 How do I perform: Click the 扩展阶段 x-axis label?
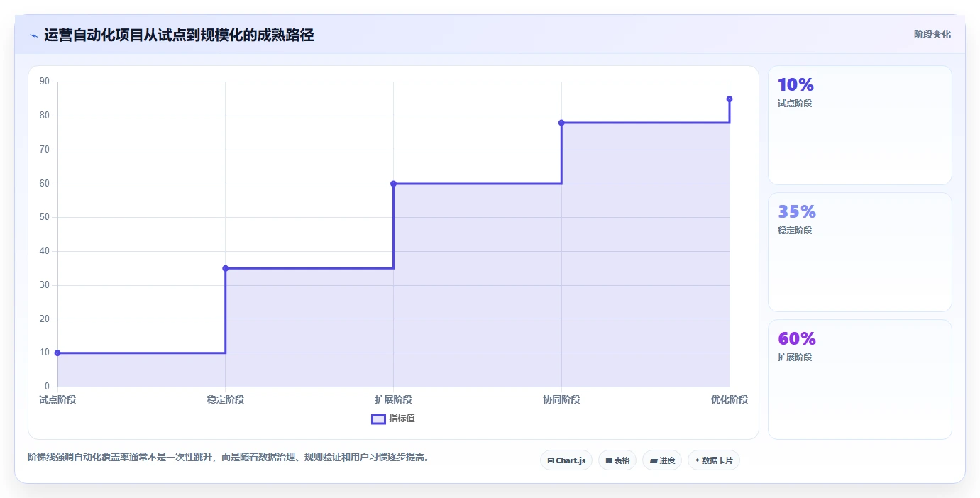point(393,399)
